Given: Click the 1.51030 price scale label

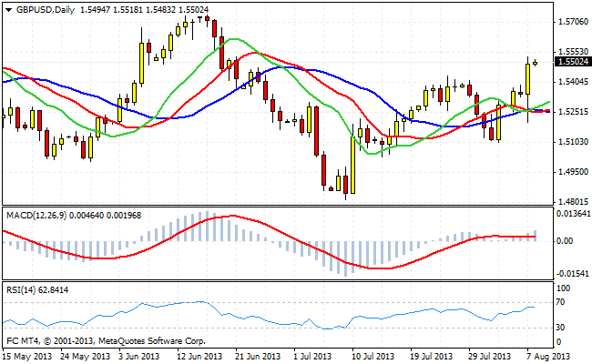Looking at the screenshot, I should click(x=573, y=142).
